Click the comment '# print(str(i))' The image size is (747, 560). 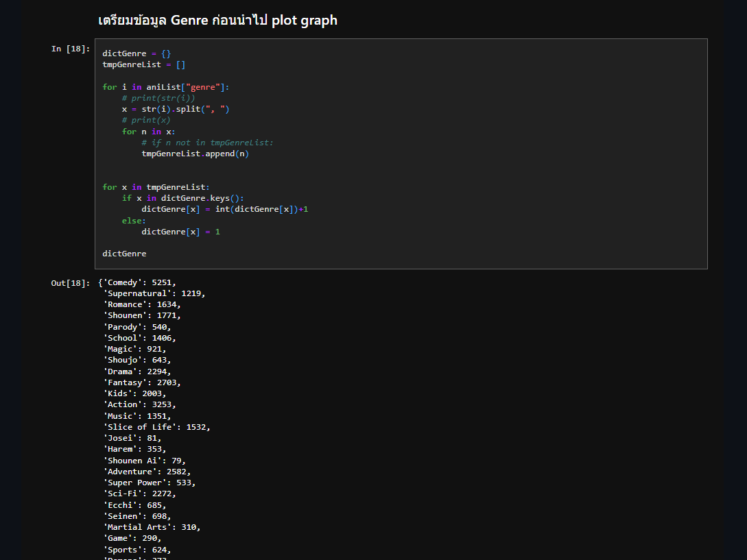point(158,97)
